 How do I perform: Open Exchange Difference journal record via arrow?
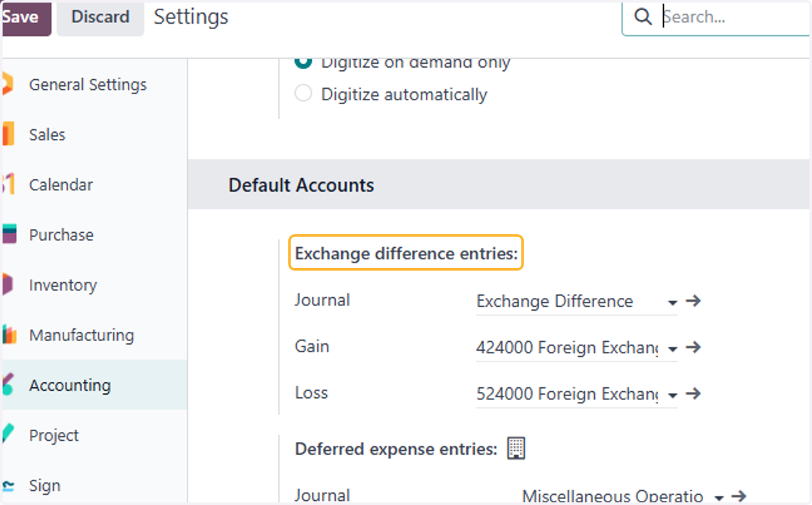point(693,301)
